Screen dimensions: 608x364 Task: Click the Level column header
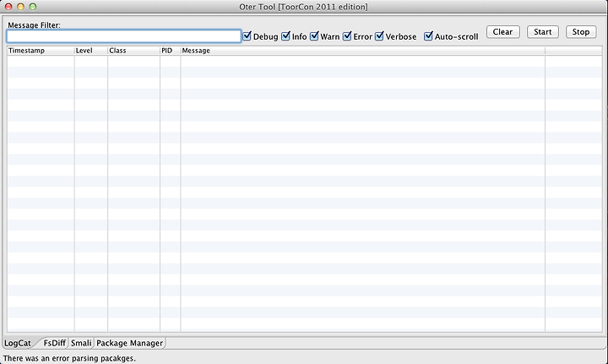[x=90, y=51]
